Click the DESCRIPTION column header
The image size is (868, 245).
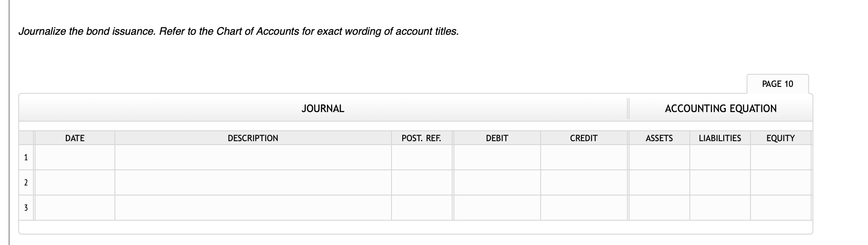tap(253, 138)
